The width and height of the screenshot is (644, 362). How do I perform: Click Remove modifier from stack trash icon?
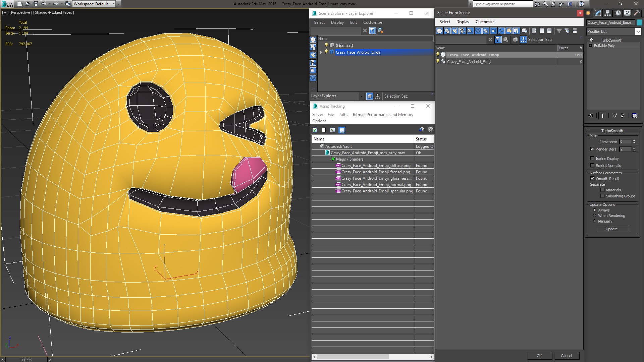[x=623, y=116]
